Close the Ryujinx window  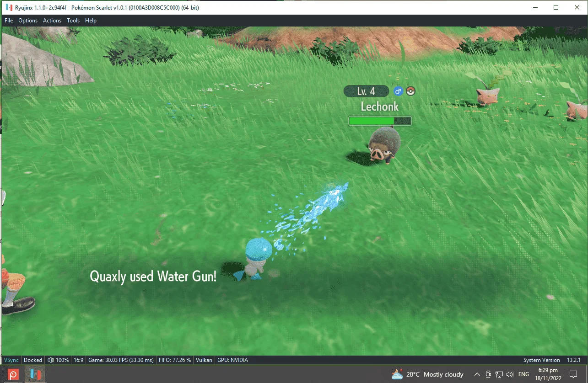coord(577,7)
